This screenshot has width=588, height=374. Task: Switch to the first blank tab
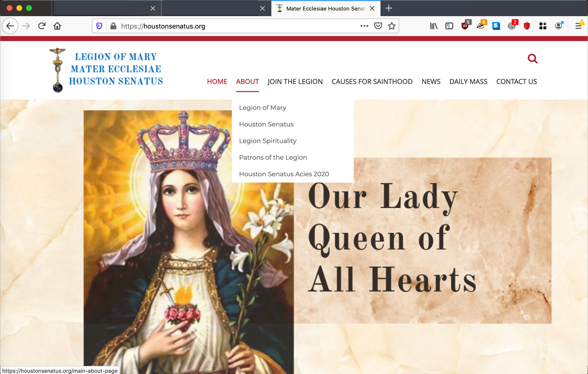click(101, 8)
